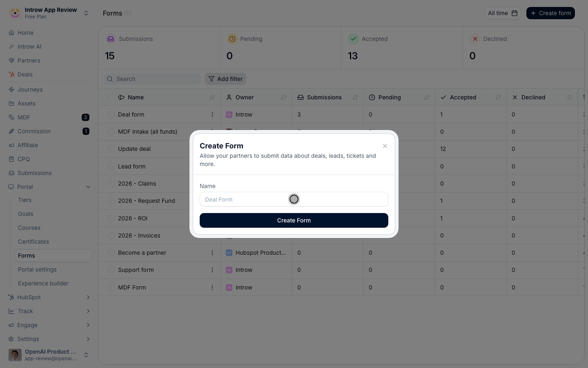The image size is (588, 368).
Task: Open the All time date range picker
Action: (503, 13)
